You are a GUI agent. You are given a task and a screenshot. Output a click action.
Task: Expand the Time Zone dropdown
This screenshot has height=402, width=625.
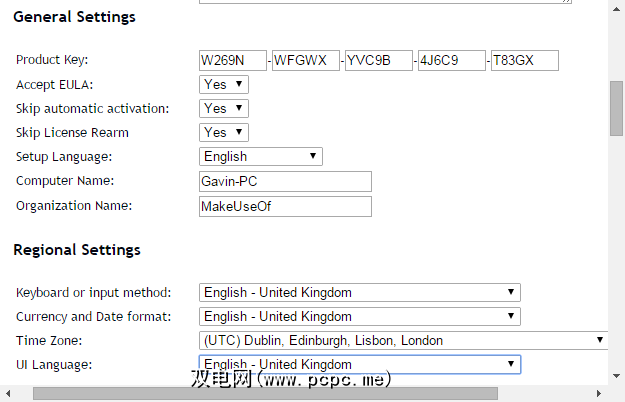coord(404,341)
